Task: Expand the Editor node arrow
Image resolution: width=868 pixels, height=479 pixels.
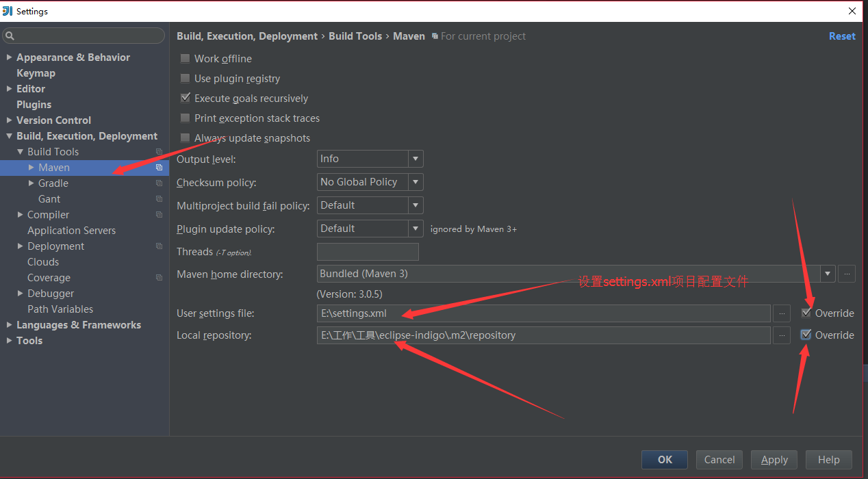Action: tap(9, 89)
